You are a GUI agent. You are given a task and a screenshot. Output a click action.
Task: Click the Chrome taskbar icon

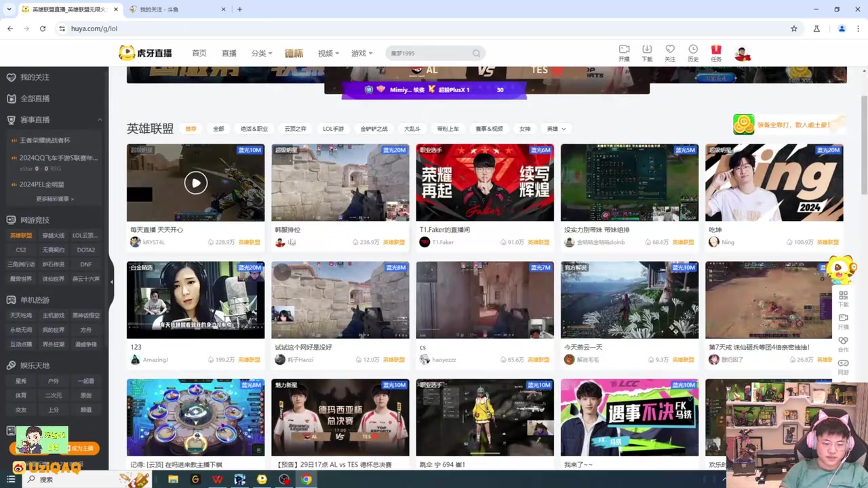point(307,479)
